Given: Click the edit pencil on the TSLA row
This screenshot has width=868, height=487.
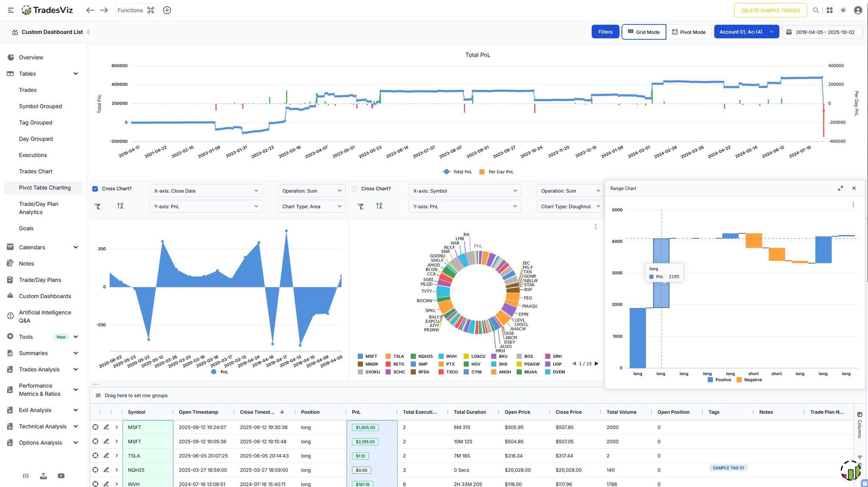Looking at the screenshot, I should (106, 456).
